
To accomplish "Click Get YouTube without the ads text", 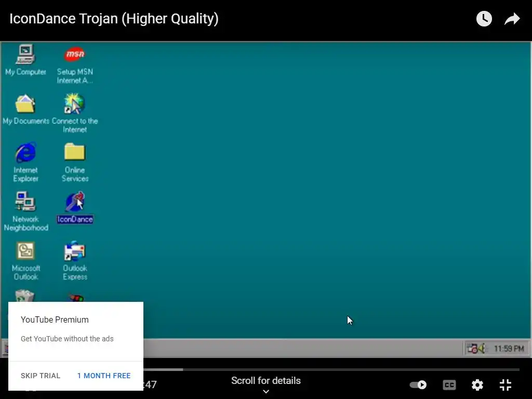I will tap(67, 339).
